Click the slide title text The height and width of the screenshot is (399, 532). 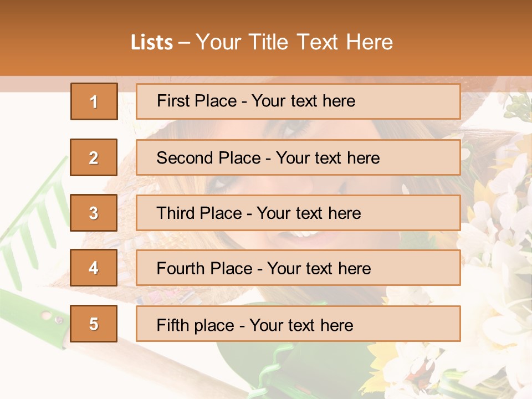[x=262, y=42]
